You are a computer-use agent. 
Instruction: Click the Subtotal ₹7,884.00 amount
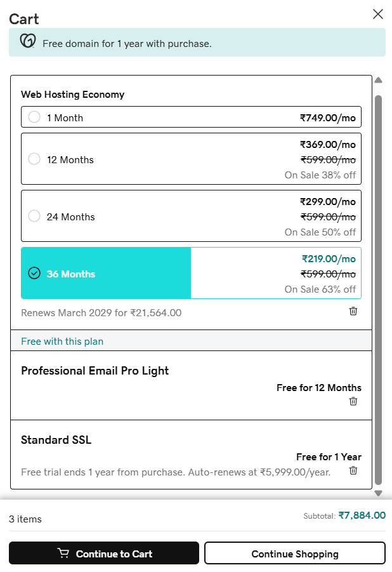pyautogui.click(x=362, y=515)
